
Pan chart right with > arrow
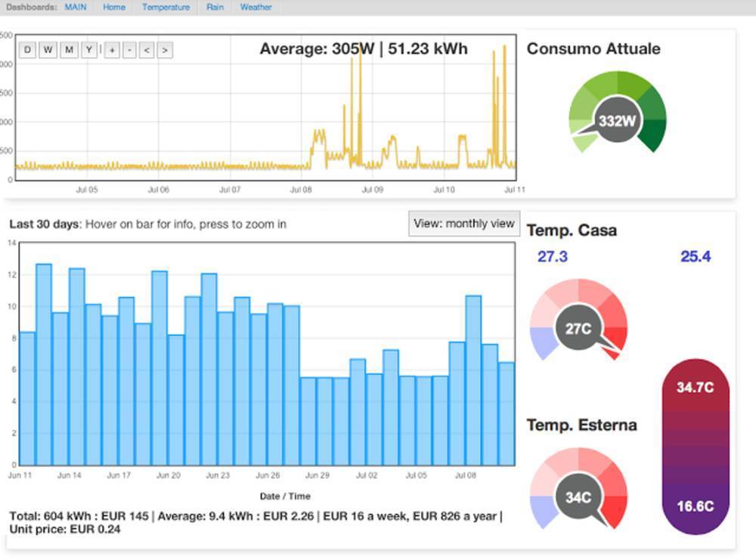coord(165,50)
